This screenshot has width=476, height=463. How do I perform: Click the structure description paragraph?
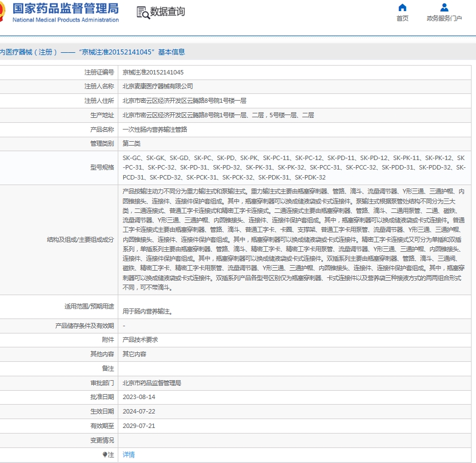pos(294,240)
